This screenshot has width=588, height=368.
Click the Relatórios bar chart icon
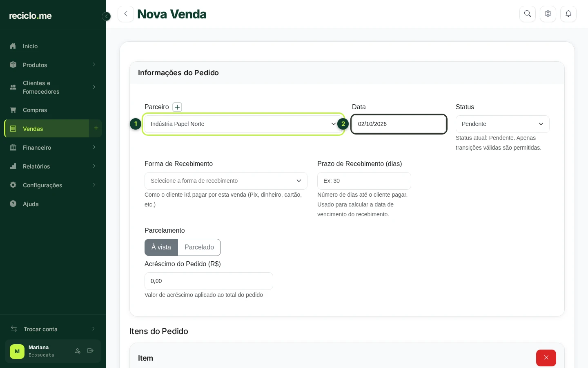click(13, 166)
